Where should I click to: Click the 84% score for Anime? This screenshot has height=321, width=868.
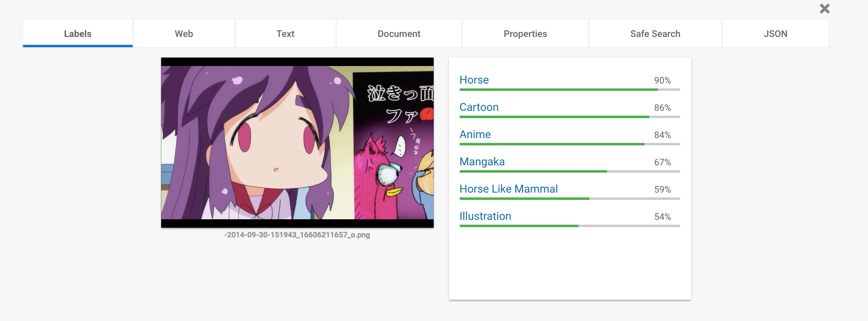coord(662,135)
